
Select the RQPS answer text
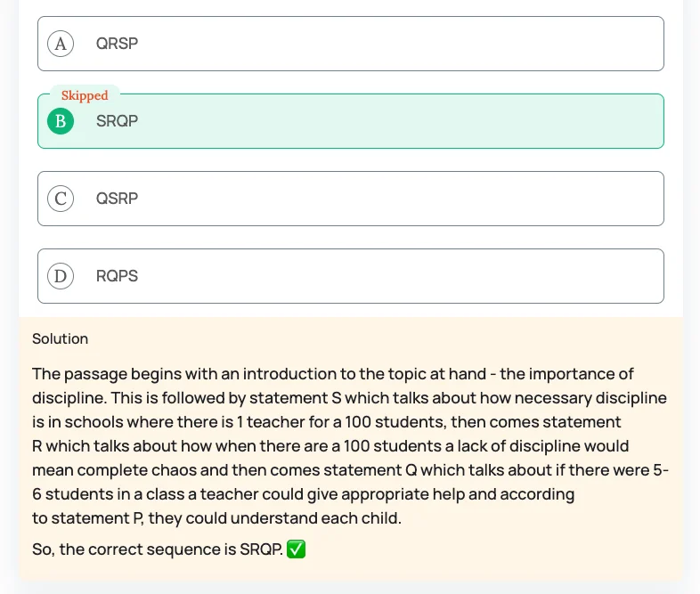[x=117, y=276]
